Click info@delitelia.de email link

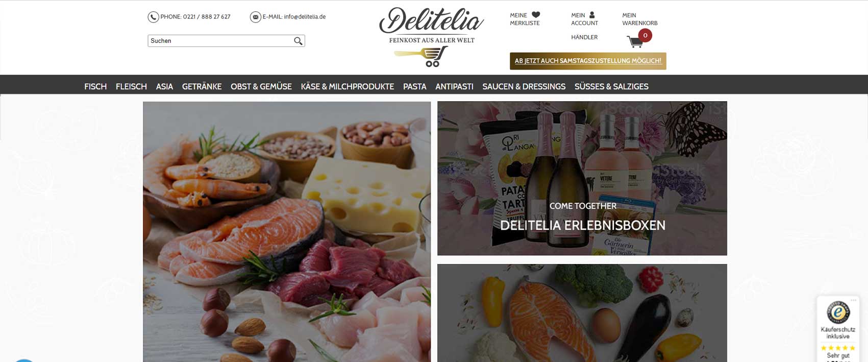pyautogui.click(x=305, y=17)
